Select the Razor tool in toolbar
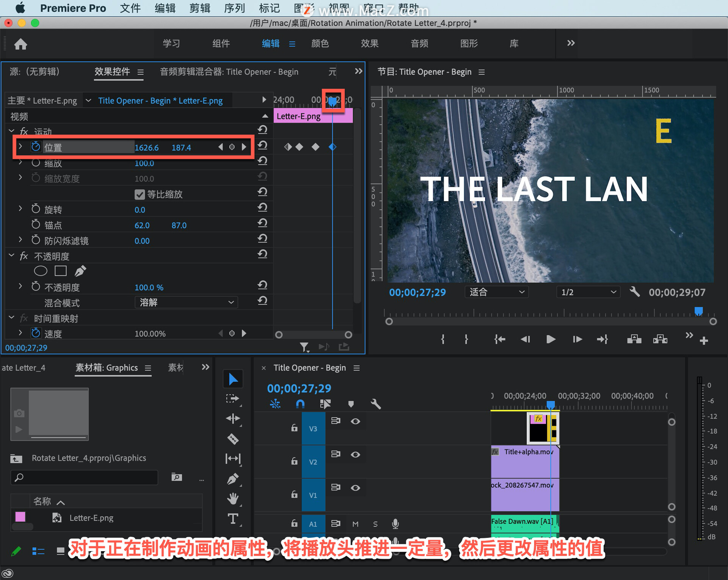Screen dimensions: 728x580 tap(233, 439)
